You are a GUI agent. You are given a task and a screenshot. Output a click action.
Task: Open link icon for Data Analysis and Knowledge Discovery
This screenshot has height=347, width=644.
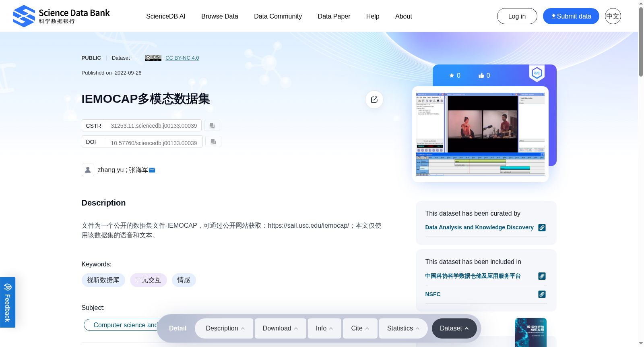tap(542, 228)
